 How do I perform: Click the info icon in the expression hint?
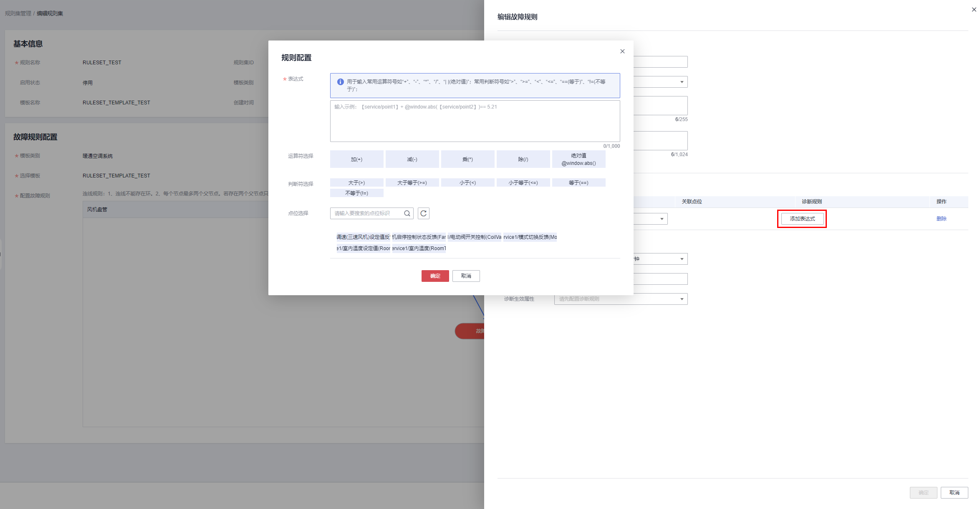tap(341, 82)
